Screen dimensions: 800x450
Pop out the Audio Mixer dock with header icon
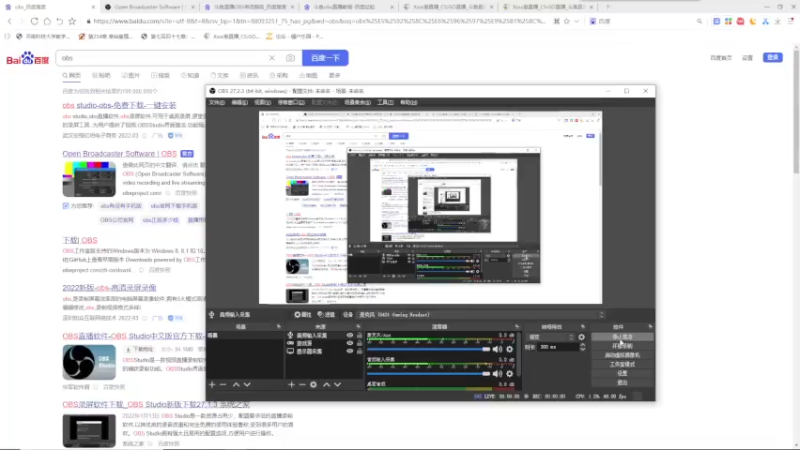(x=517, y=327)
